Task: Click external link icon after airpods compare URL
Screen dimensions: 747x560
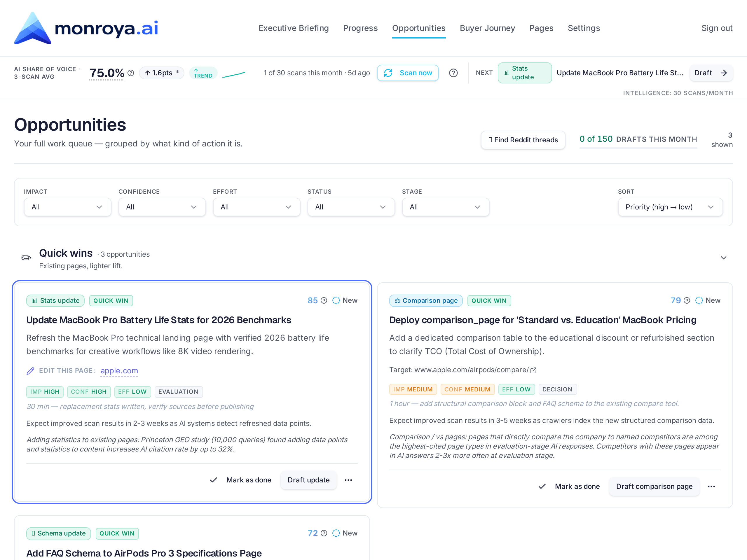Action: (533, 370)
